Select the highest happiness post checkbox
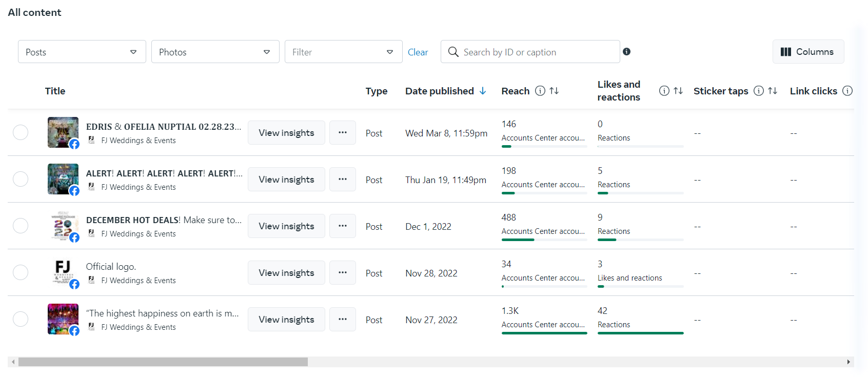Screen dimensions: 868x377 21,319
